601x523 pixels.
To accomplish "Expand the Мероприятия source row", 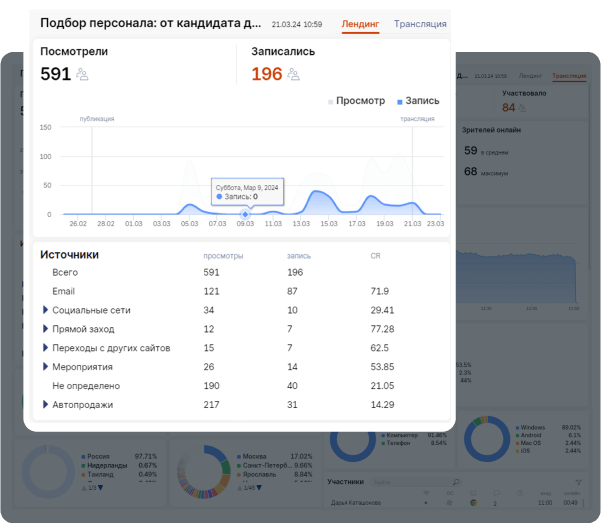I will coord(45,367).
